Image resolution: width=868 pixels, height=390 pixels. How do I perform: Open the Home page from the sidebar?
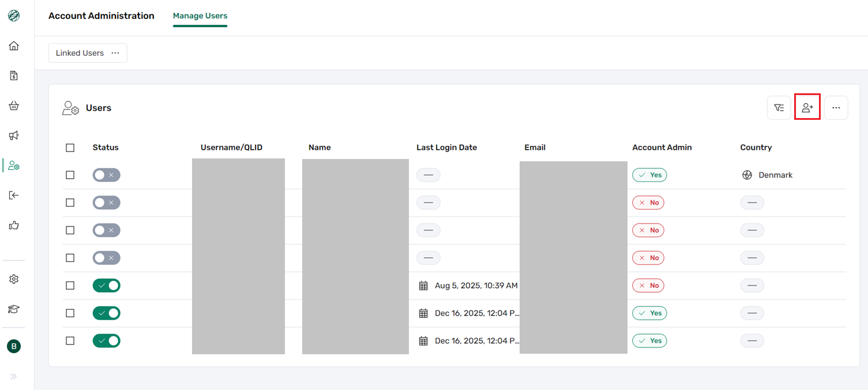(x=14, y=46)
